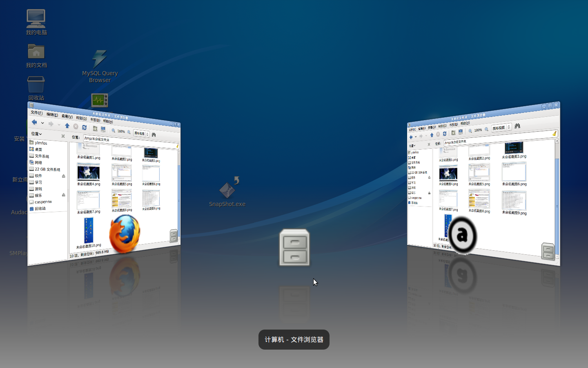
Task: Select 文件系统 in the Firefox-badged window sidebar
Action: [x=39, y=156]
